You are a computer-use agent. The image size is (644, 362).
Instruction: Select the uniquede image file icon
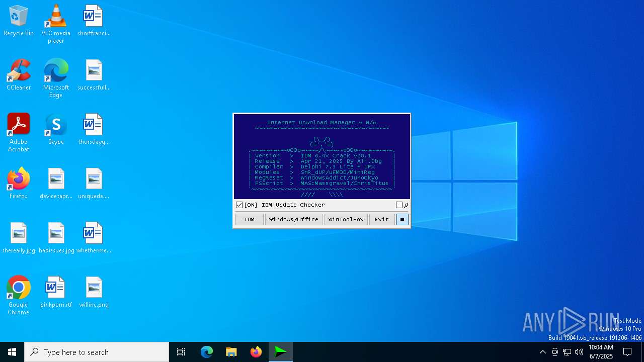[x=94, y=184]
